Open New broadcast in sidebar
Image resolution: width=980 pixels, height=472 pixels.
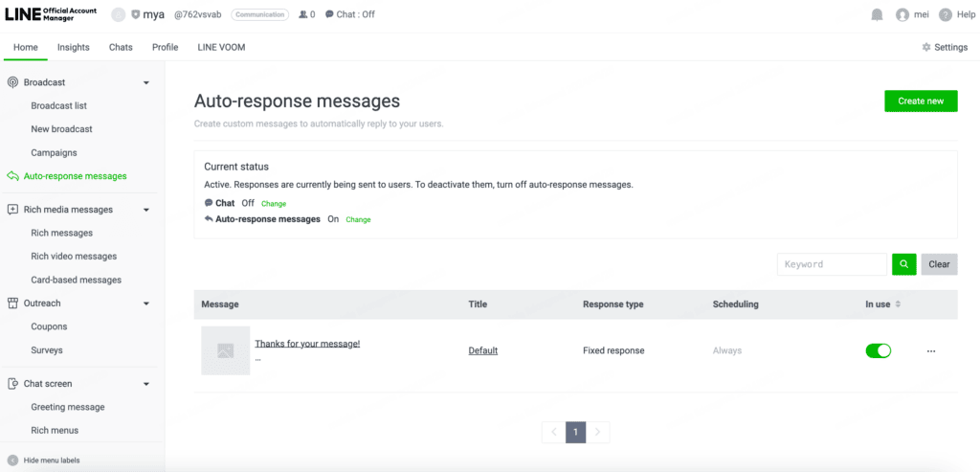[x=61, y=129]
